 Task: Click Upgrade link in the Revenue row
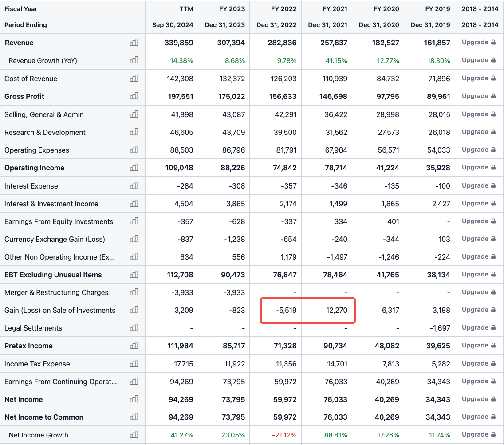pos(478,43)
